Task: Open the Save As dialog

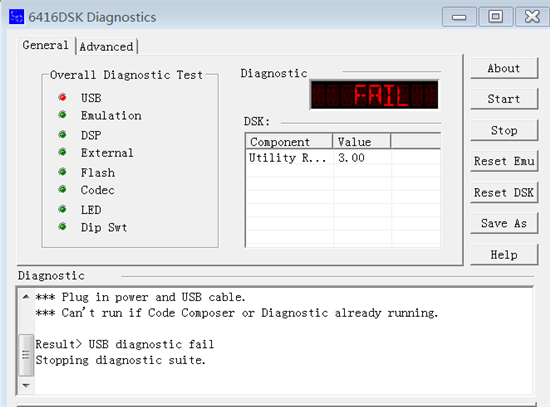Action: 504,223
